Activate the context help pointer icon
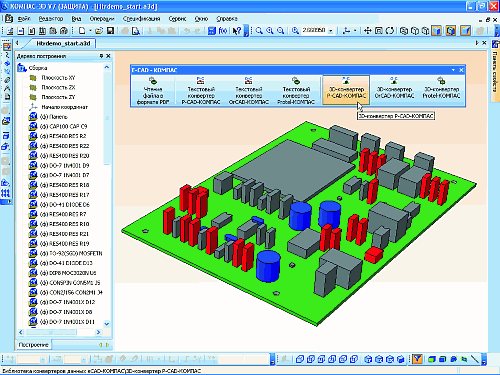The width and height of the screenshot is (500, 375). 236,31
